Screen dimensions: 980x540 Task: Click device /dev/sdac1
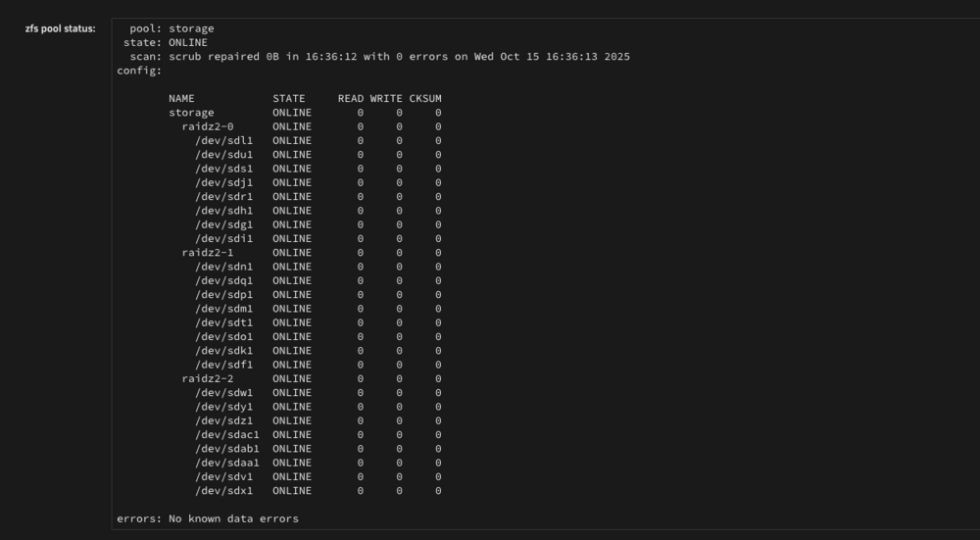(x=227, y=434)
